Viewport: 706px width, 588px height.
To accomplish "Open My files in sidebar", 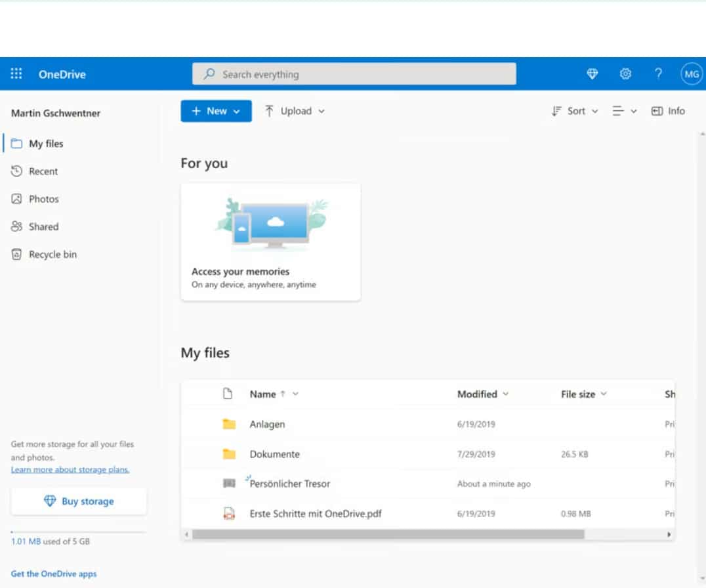I will 46,144.
